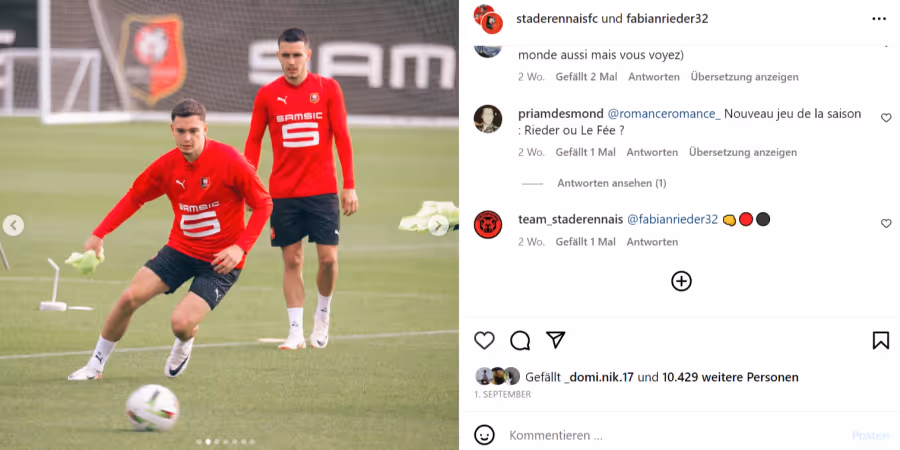Viewport: 900px width, 450px height.
Task: Show translation of priamdesmond's comment
Action: [743, 152]
